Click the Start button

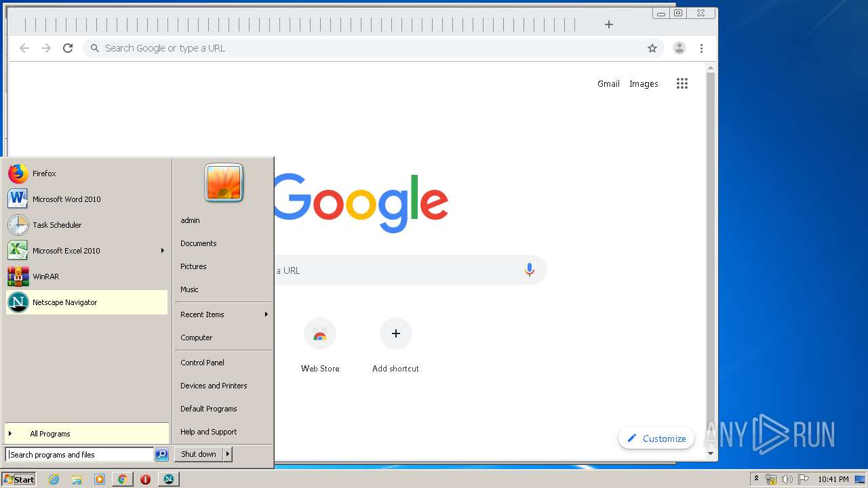tap(19, 479)
